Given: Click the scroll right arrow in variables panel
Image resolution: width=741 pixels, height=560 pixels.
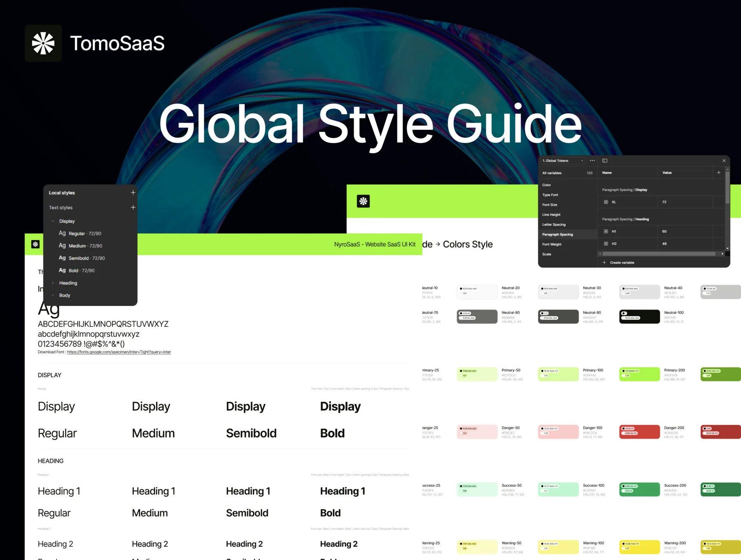Looking at the screenshot, I should (722, 254).
